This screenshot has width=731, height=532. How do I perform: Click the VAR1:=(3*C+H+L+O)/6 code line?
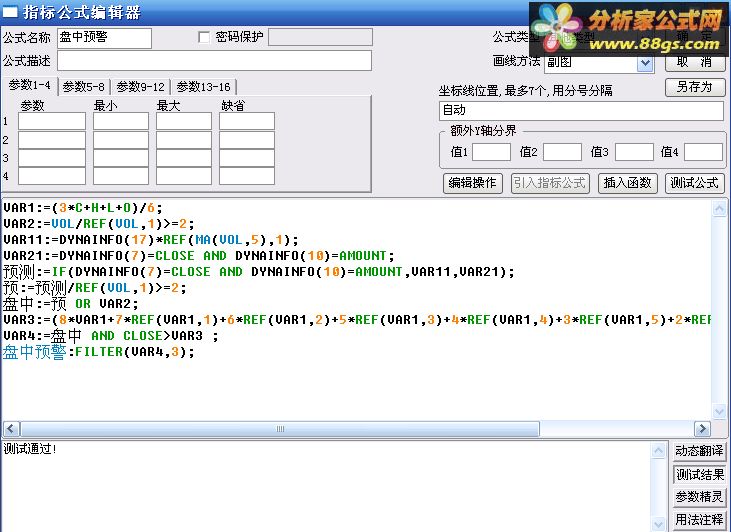click(x=83, y=208)
